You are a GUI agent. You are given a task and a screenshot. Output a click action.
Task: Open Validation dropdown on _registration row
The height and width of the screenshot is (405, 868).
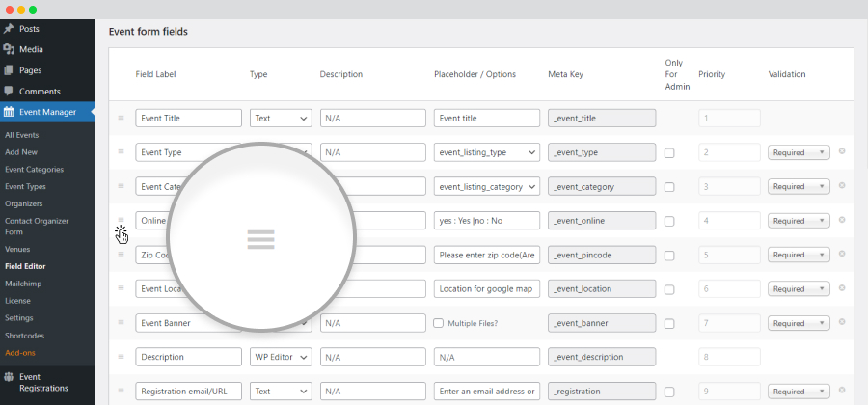coord(799,391)
